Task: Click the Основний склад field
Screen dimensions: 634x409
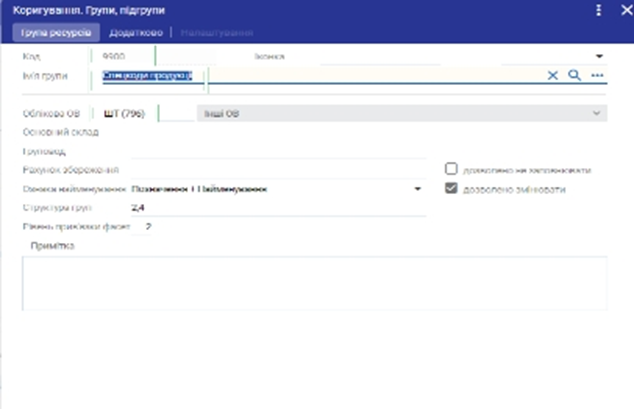Action: 280,133
